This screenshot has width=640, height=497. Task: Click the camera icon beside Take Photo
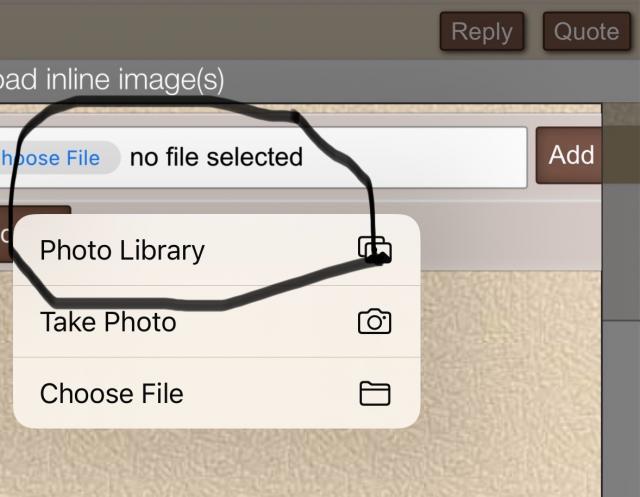(x=374, y=321)
